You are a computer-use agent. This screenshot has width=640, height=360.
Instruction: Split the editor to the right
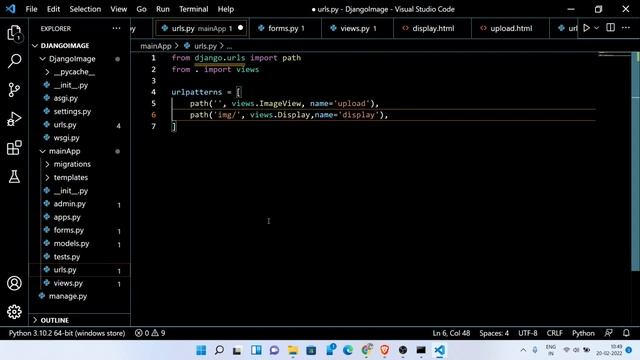(610, 28)
